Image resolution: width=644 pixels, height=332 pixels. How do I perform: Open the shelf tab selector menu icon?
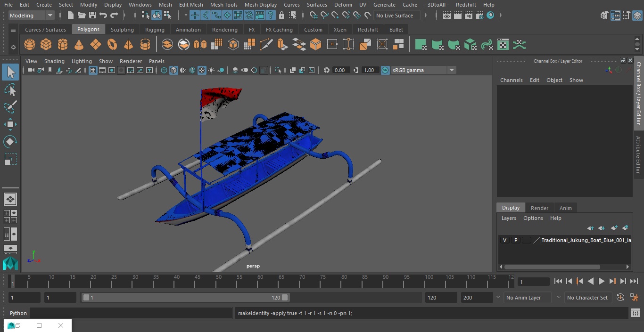point(13,30)
